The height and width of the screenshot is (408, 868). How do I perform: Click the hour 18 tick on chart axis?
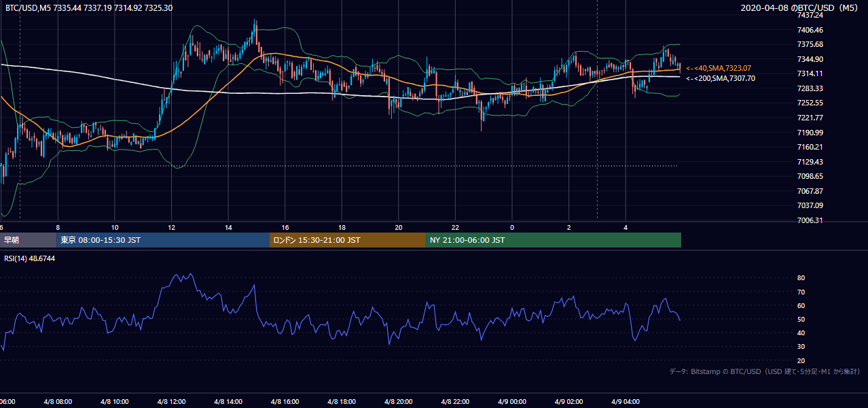tap(342, 227)
